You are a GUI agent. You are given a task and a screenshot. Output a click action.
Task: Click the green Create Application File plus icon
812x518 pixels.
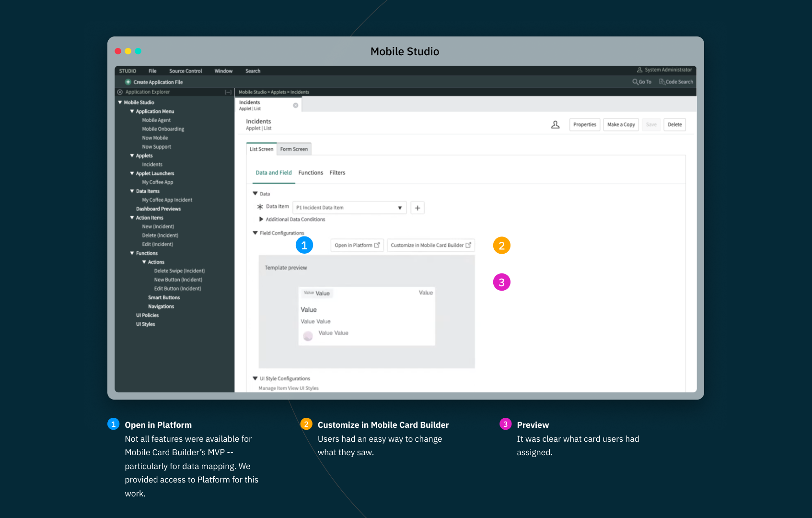(128, 82)
